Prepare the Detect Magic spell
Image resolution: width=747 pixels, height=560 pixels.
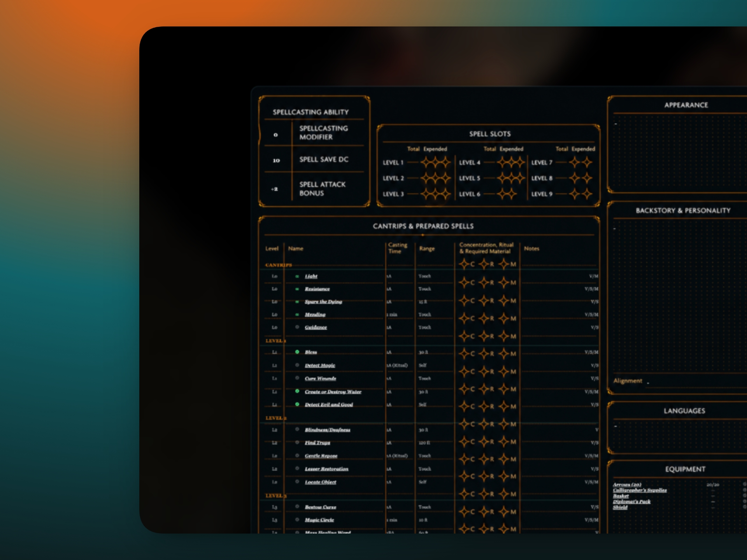coord(297,365)
